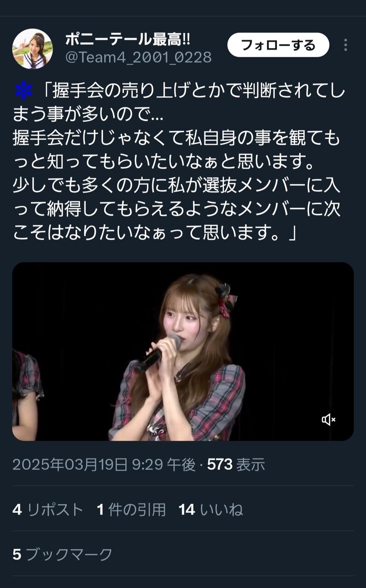Open the @Team4_2001_0228 handle link
The width and height of the screenshot is (366, 588).
(138, 57)
